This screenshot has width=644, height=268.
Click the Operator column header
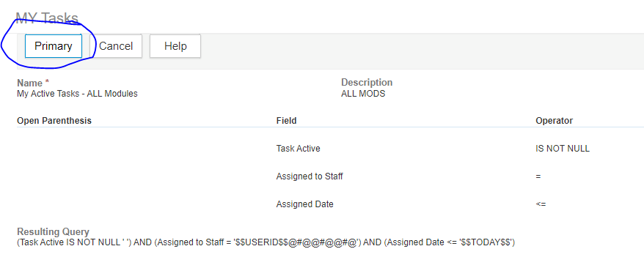tap(554, 121)
